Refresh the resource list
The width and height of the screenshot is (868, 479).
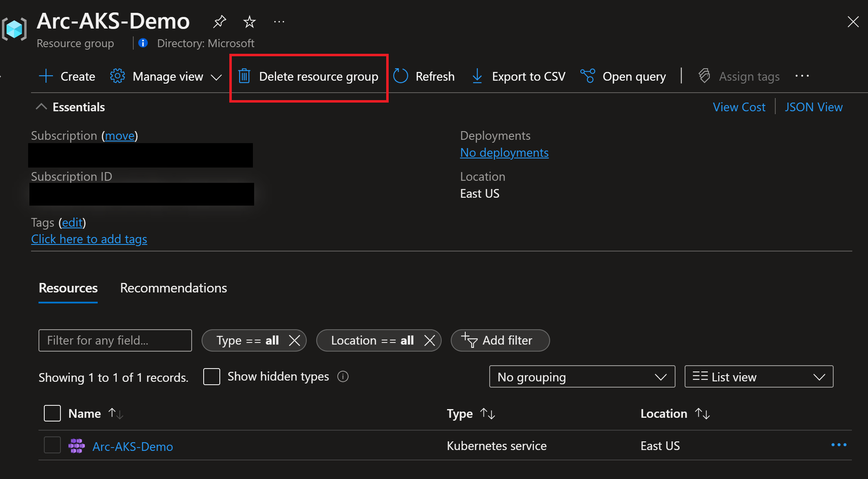coord(423,77)
